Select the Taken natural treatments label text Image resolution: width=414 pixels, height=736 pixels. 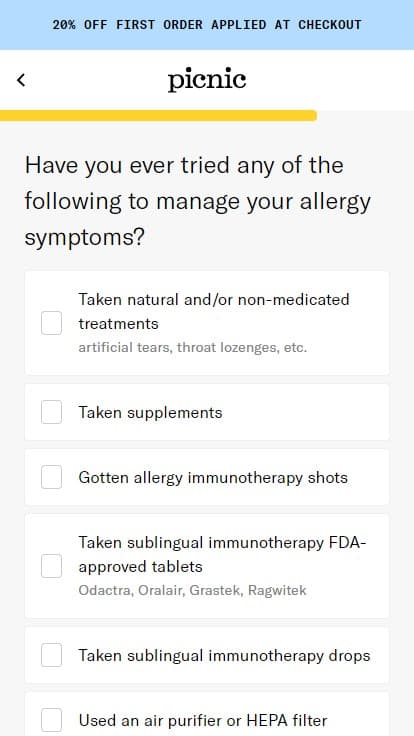point(214,311)
